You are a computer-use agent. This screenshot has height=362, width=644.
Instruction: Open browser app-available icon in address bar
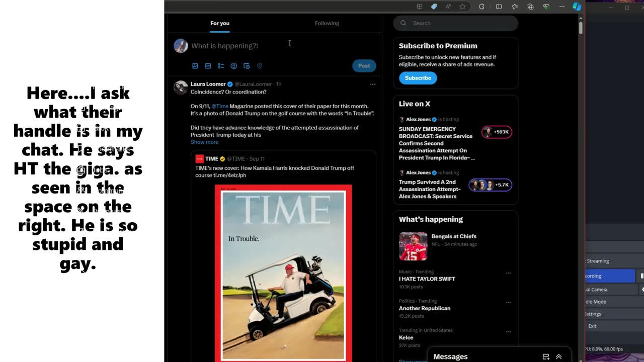[x=419, y=7]
